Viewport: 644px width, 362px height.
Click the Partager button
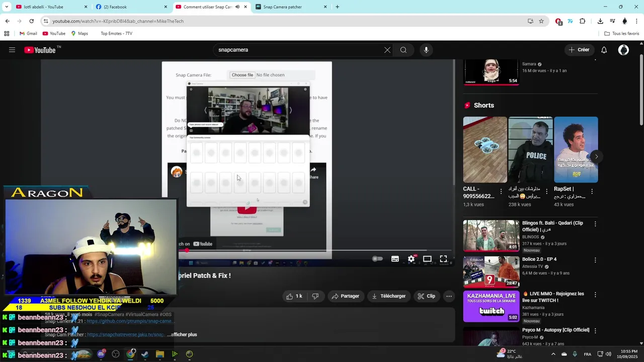345,296
